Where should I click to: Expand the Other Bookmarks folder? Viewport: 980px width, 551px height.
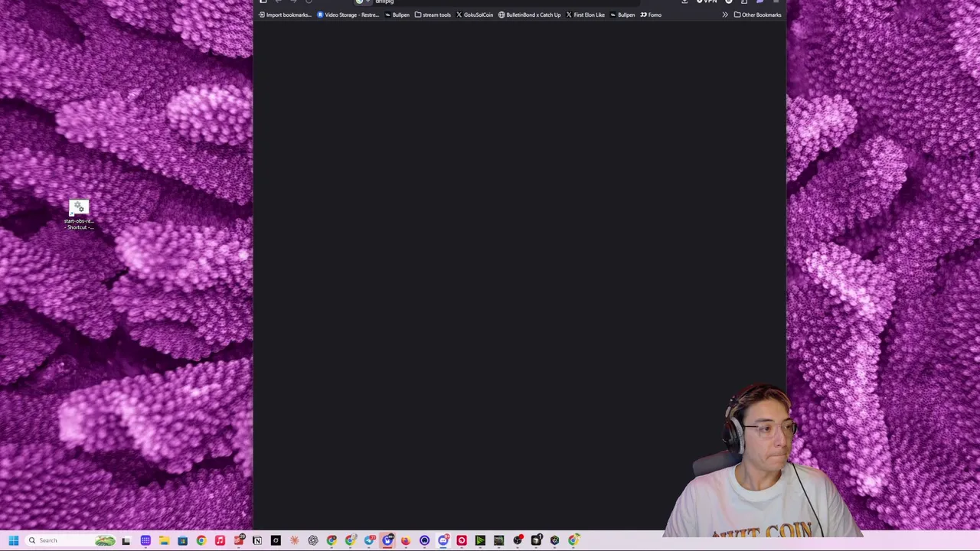[x=757, y=15]
